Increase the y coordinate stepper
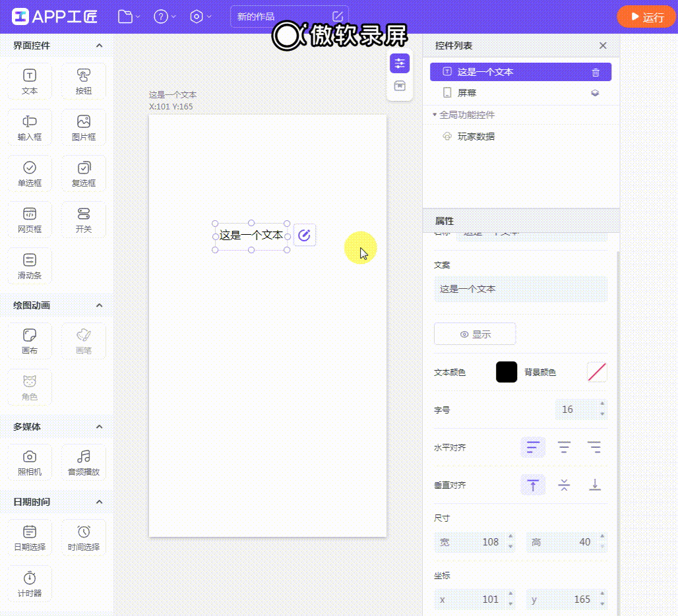The height and width of the screenshot is (616, 678). tap(602, 594)
